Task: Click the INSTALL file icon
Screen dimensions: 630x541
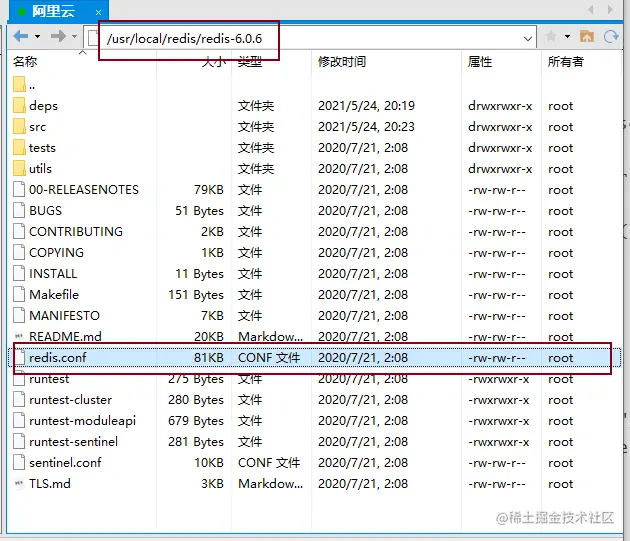Action: (19, 273)
